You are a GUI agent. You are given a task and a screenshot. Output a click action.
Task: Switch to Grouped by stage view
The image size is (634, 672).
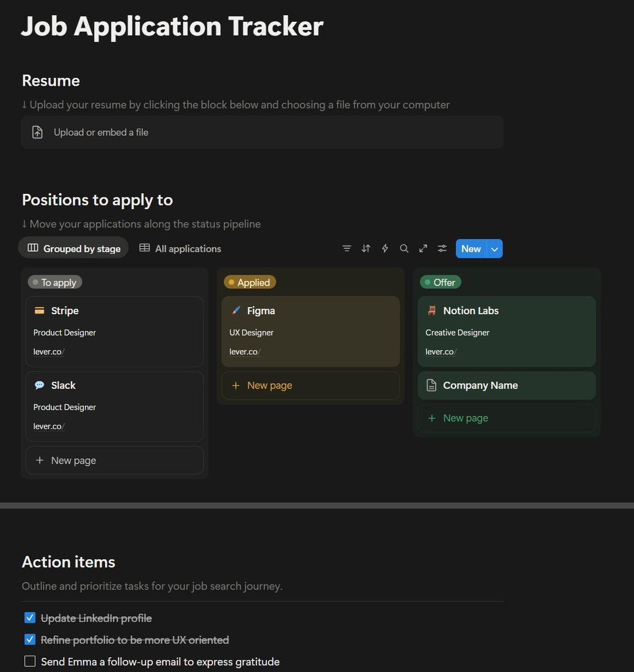(73, 248)
